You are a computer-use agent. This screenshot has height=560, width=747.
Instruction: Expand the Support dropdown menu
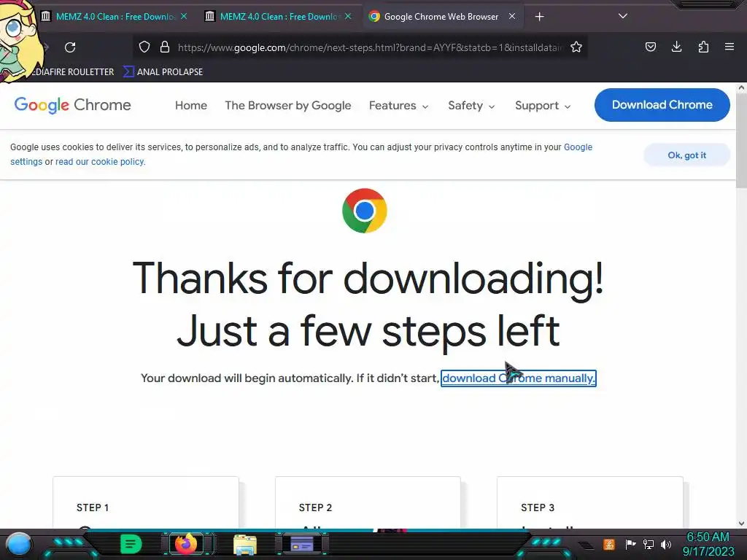pos(543,105)
